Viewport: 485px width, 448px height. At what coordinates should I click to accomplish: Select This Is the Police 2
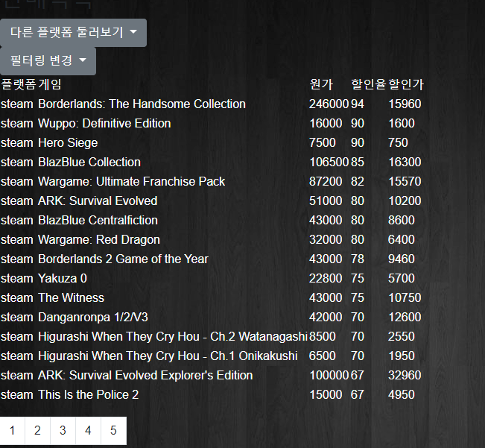88,395
